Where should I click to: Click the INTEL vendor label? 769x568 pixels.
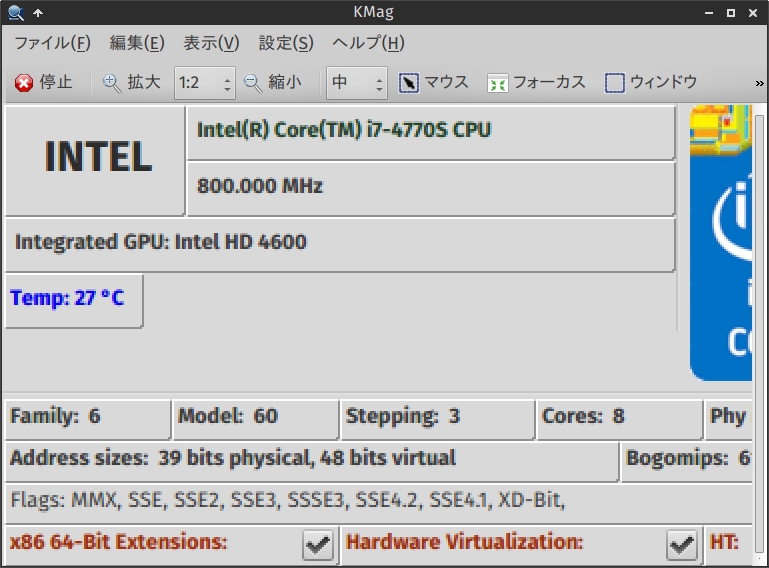(x=98, y=156)
